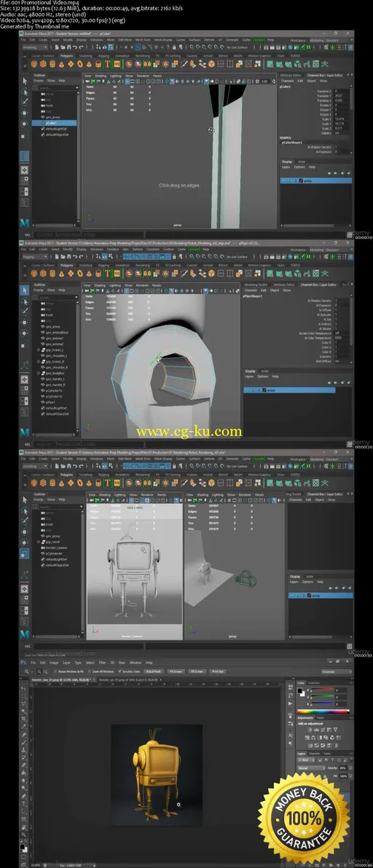This screenshot has width=373, height=868.
Task: Click Fill Screen button in Photoshop options bar
Action: click(197, 671)
